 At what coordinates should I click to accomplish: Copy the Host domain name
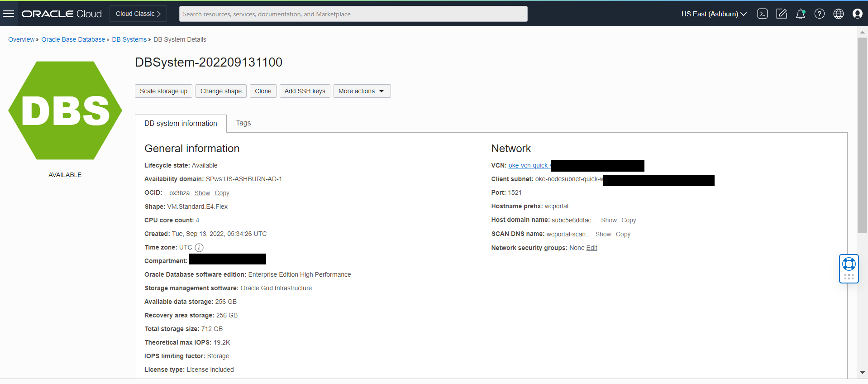pyautogui.click(x=629, y=220)
